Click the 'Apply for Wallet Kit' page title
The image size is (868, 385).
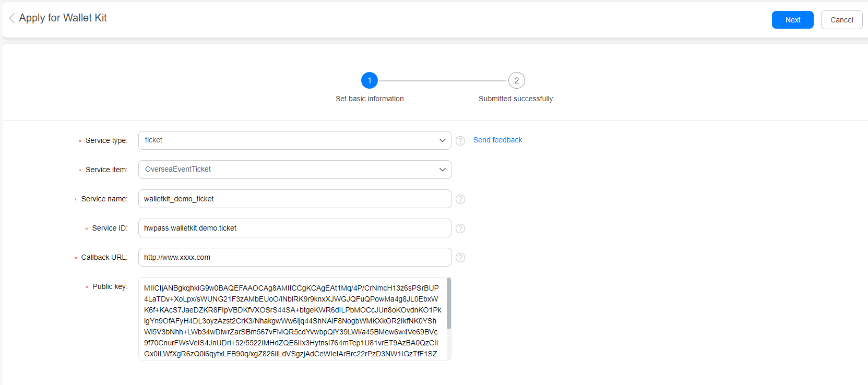pyautogui.click(x=63, y=18)
